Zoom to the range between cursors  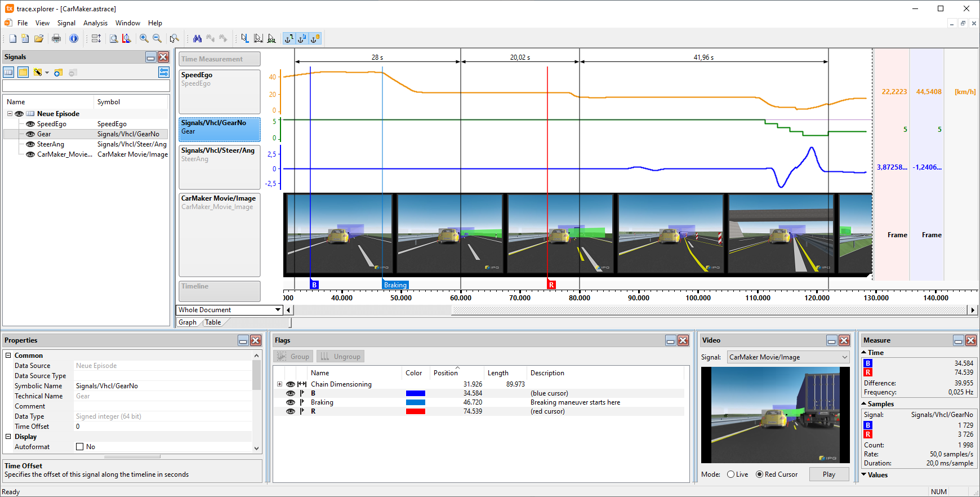click(x=127, y=38)
